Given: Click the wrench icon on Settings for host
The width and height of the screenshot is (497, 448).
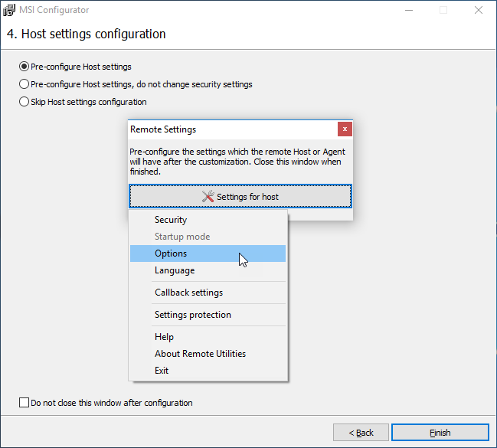Looking at the screenshot, I should [x=208, y=197].
